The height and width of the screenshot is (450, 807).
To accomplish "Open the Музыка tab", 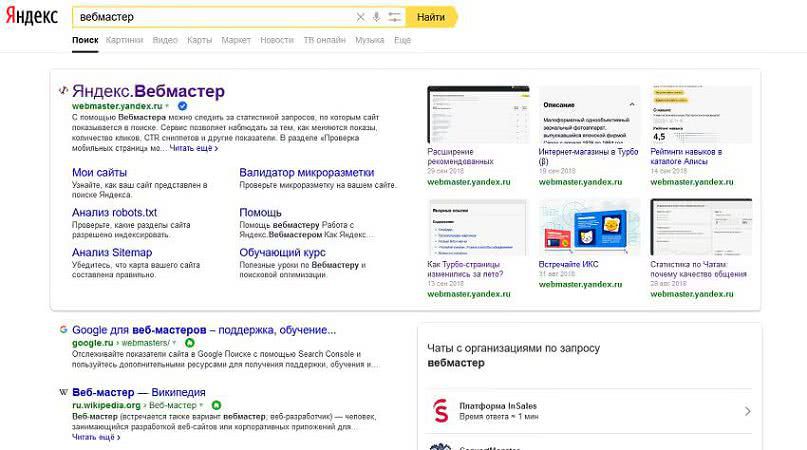I will coord(370,40).
